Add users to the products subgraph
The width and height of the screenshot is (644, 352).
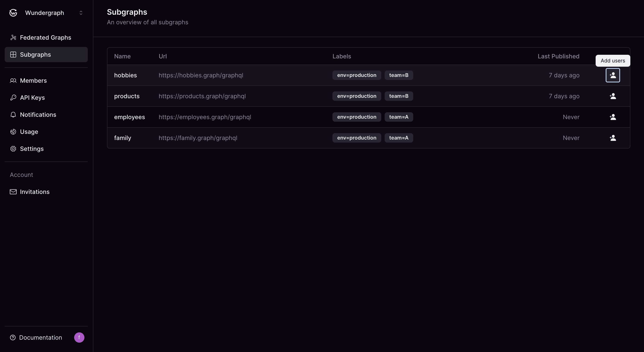point(613,96)
